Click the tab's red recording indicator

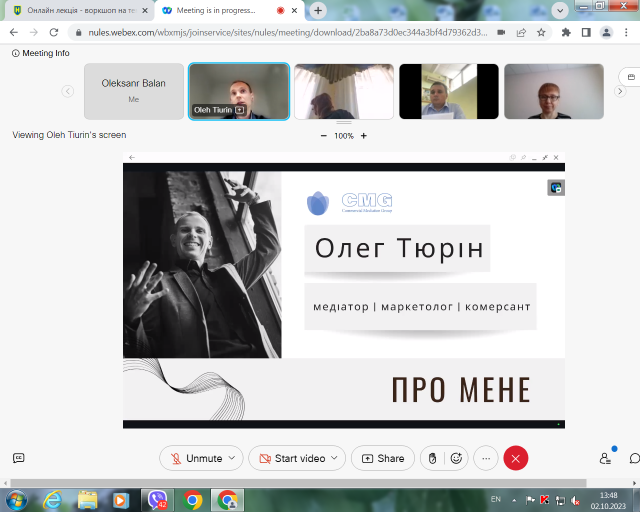click(280, 11)
